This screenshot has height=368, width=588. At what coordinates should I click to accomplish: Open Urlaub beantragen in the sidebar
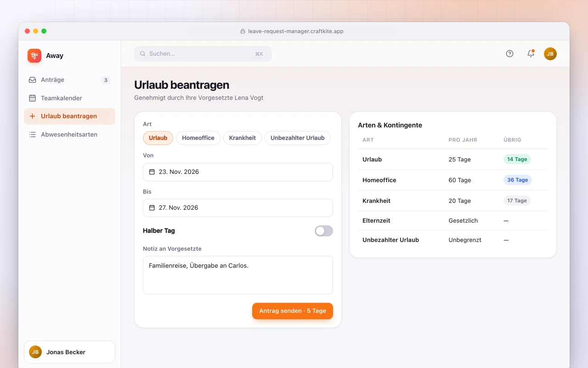click(x=69, y=116)
